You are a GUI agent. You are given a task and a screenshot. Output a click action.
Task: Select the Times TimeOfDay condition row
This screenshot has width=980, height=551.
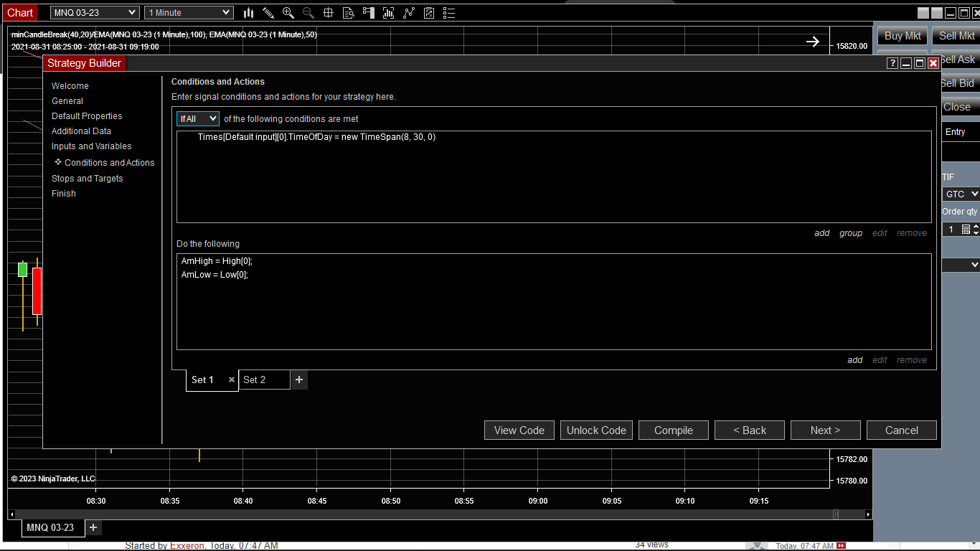pos(316,137)
